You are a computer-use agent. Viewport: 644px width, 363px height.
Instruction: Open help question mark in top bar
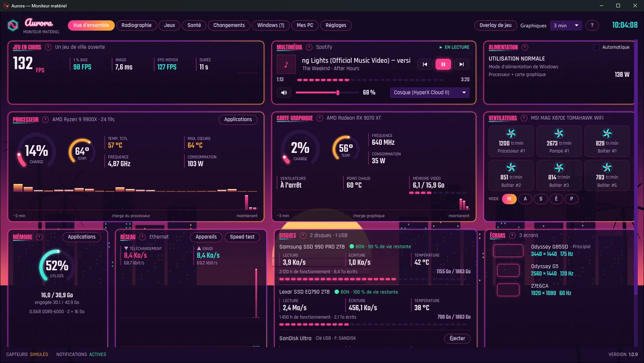[592, 25]
